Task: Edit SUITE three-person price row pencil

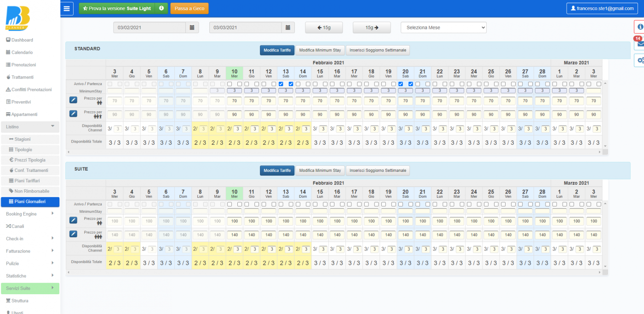Action: click(73, 234)
